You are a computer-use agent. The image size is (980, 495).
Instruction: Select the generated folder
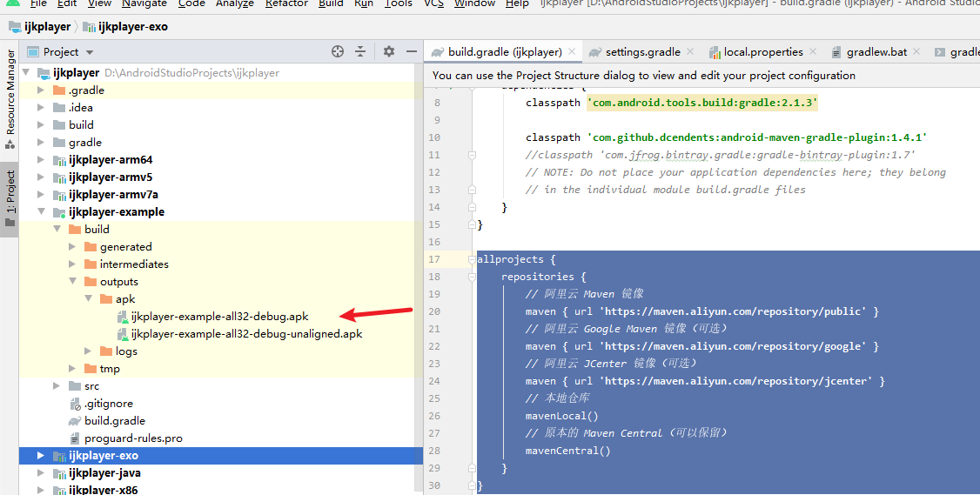coord(125,247)
